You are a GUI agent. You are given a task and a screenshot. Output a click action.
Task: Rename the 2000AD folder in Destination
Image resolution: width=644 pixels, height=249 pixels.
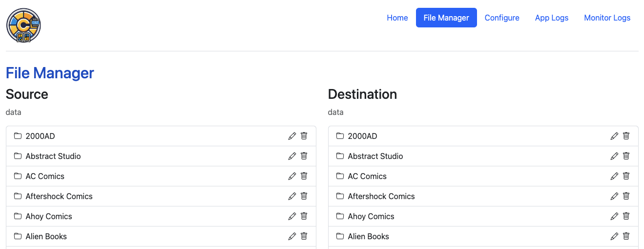(x=614, y=136)
